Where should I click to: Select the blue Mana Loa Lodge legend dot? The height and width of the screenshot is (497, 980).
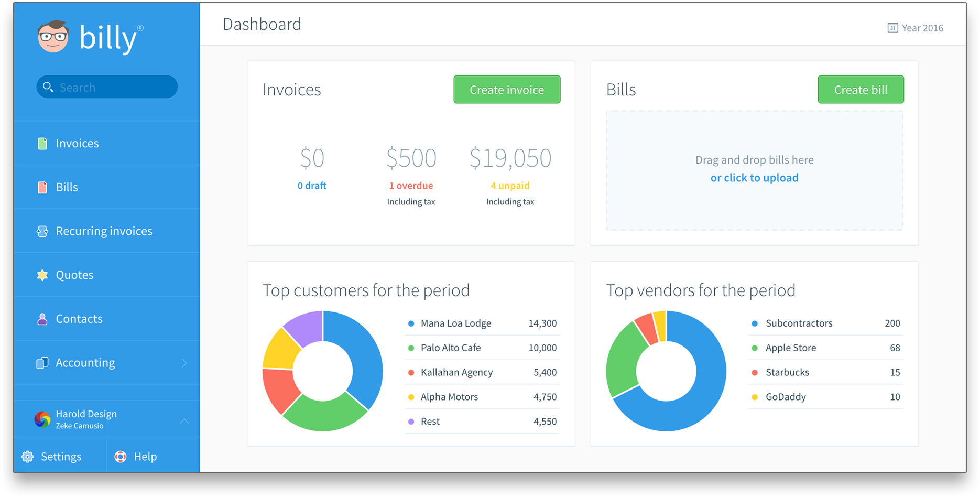coord(411,323)
